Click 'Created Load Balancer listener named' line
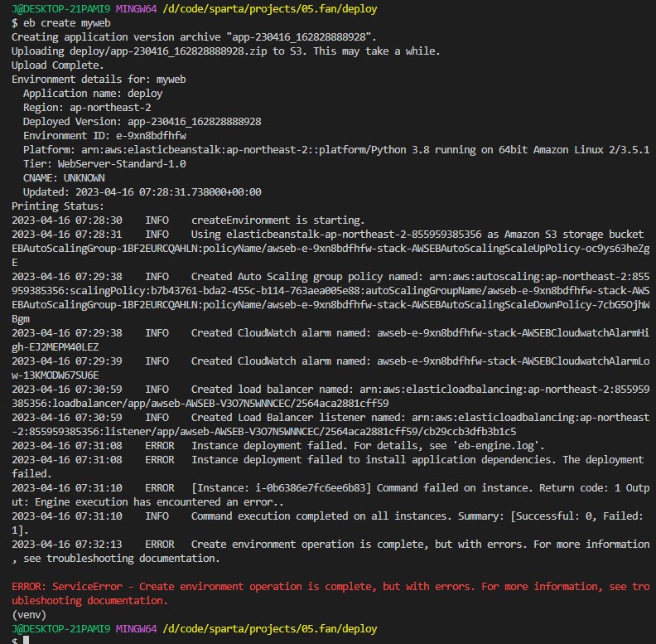This screenshot has height=644, width=656. coord(330,424)
